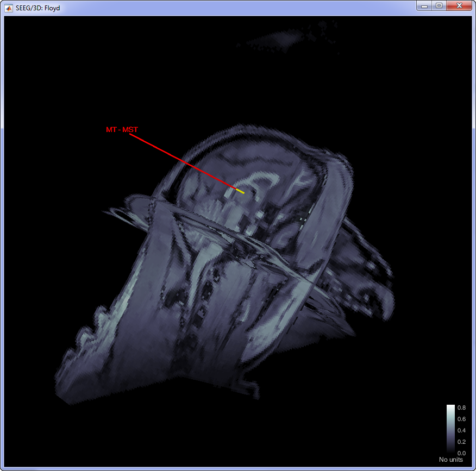Maximize the SEEG/3D figure window

click(x=439, y=5)
